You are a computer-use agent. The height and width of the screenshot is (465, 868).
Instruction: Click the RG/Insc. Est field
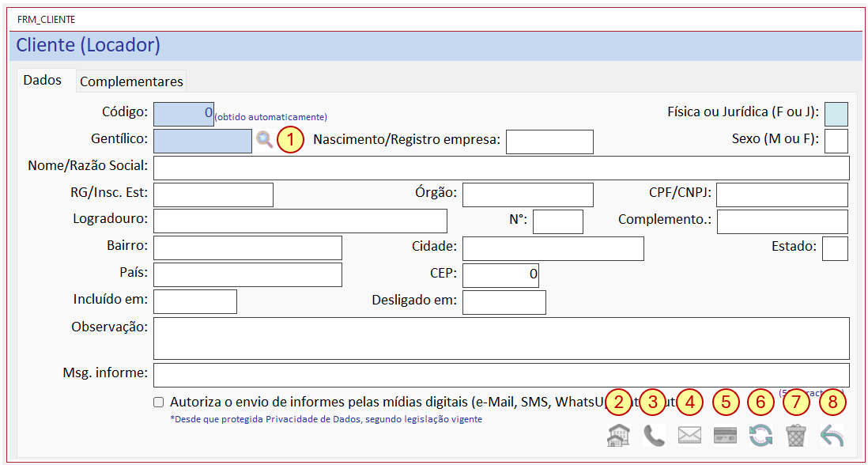click(x=213, y=195)
